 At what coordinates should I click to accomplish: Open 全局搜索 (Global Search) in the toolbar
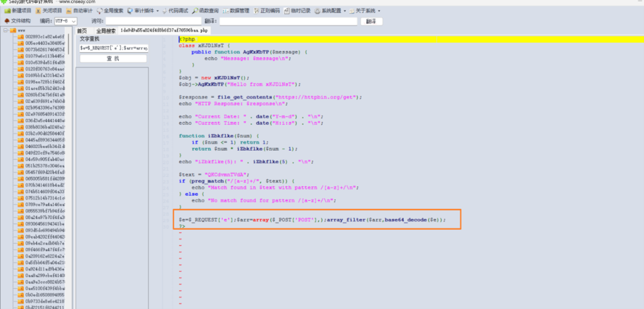[x=111, y=11]
